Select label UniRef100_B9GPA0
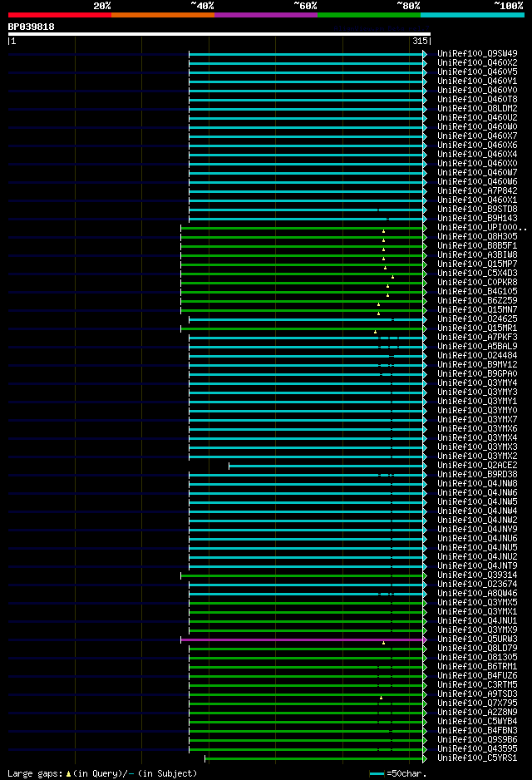This screenshot has height=780, width=532. (477, 373)
